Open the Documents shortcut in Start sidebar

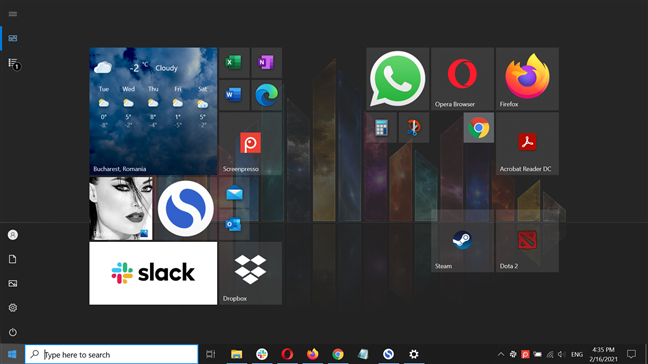pyautogui.click(x=13, y=259)
